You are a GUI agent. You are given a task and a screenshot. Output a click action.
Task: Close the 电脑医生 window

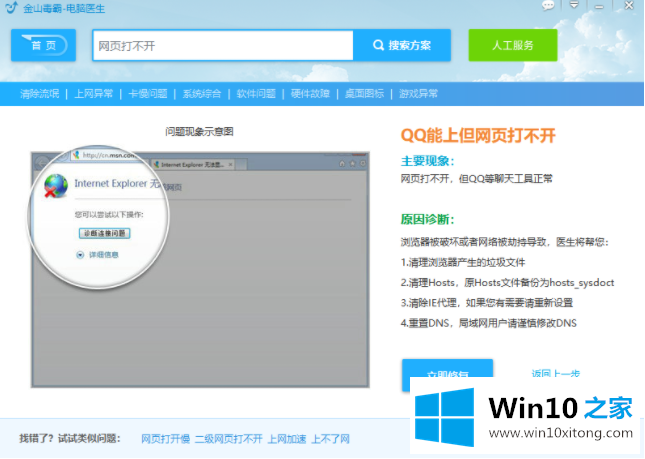pyautogui.click(x=629, y=5)
